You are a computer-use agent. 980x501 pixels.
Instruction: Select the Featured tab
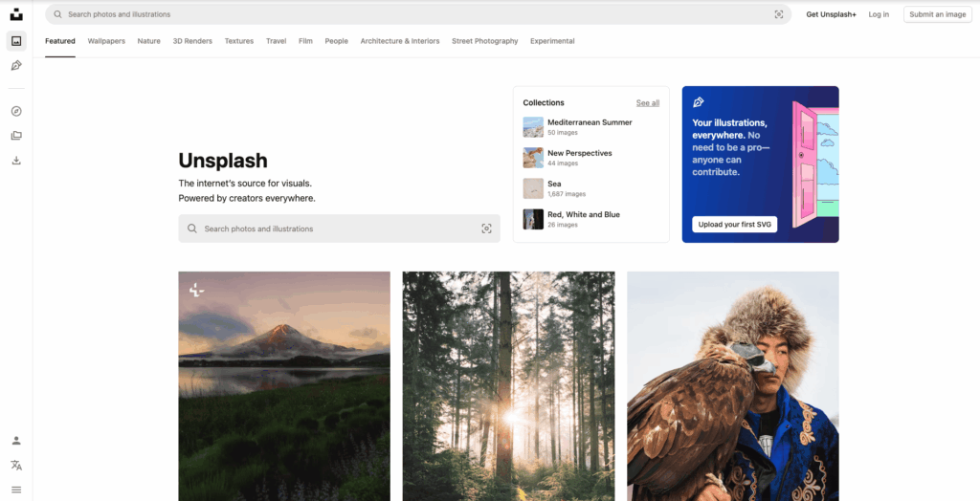[60, 41]
